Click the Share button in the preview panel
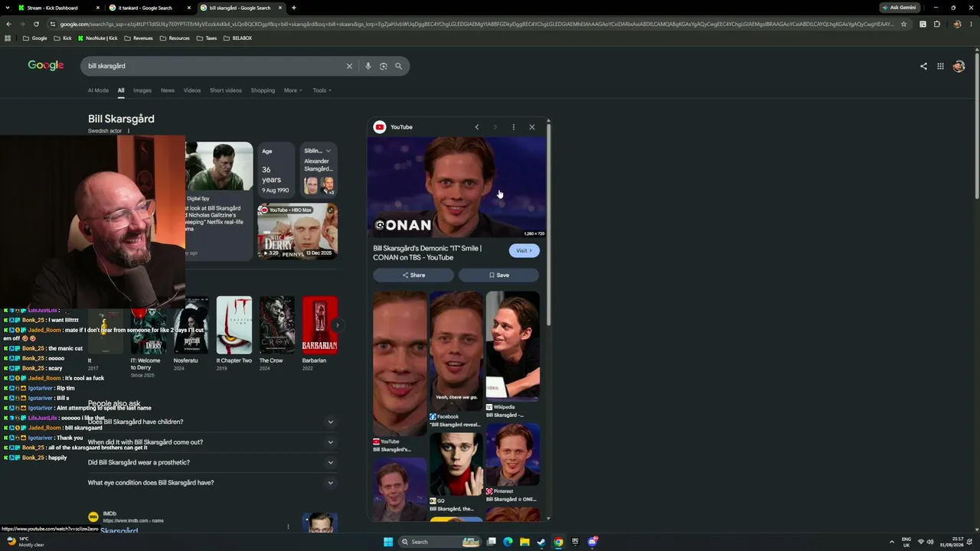 pos(413,275)
